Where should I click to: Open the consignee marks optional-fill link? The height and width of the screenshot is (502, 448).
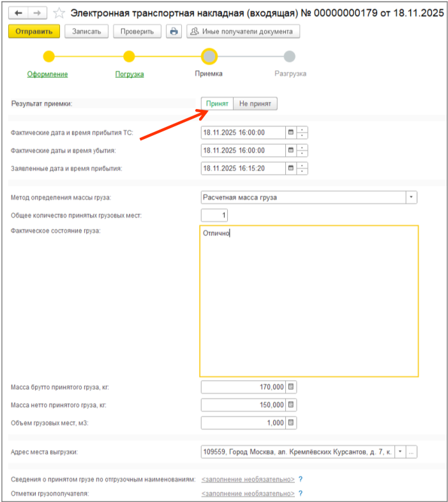[248, 494]
